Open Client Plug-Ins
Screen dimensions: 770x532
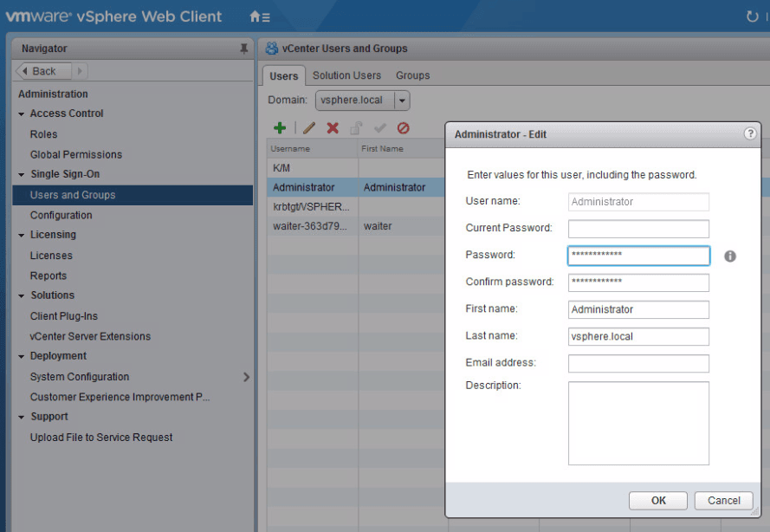coord(64,316)
